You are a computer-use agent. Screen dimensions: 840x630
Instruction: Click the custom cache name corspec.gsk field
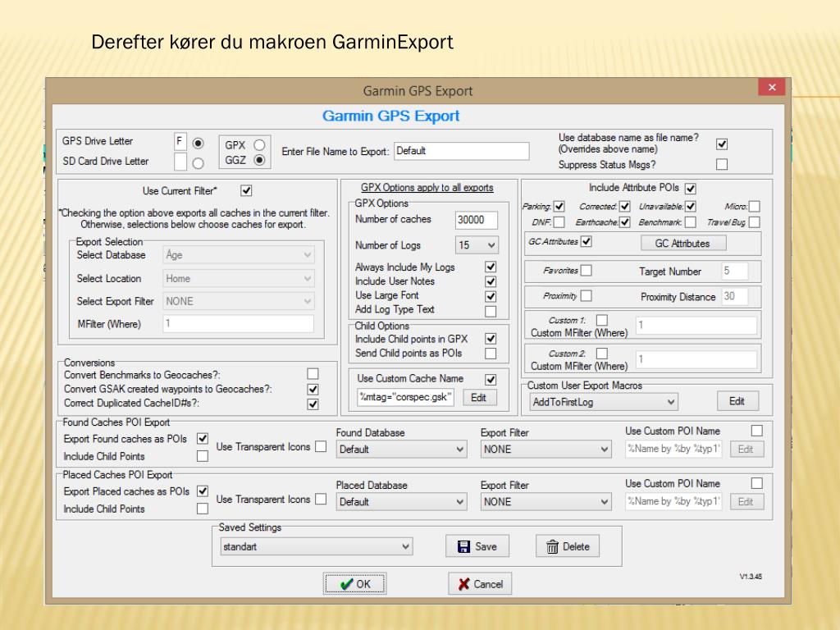pos(405,398)
